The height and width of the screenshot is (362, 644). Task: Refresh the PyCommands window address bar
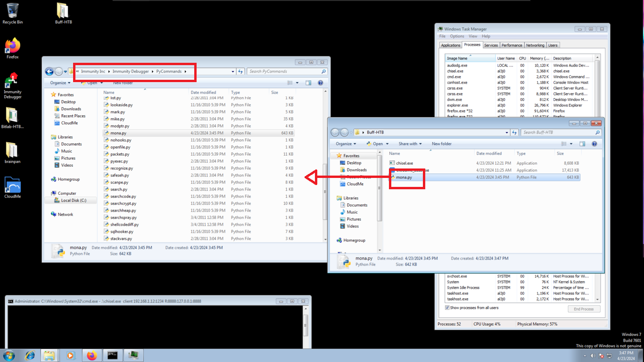[x=240, y=72]
